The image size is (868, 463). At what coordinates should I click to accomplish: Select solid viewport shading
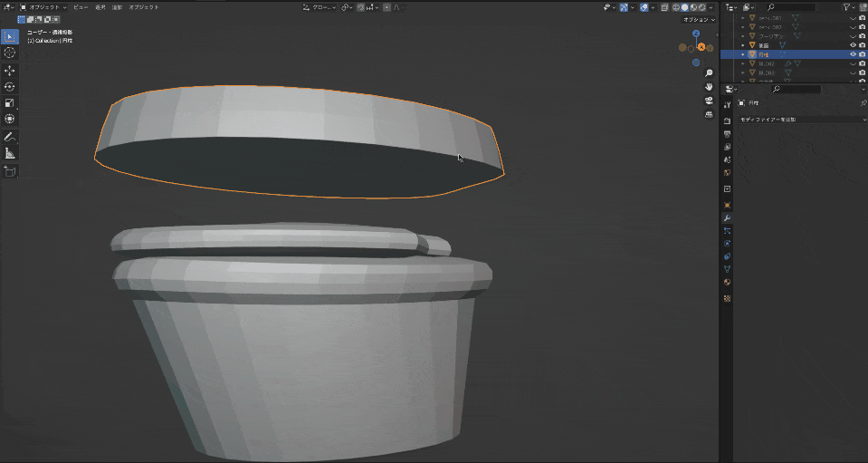point(685,7)
